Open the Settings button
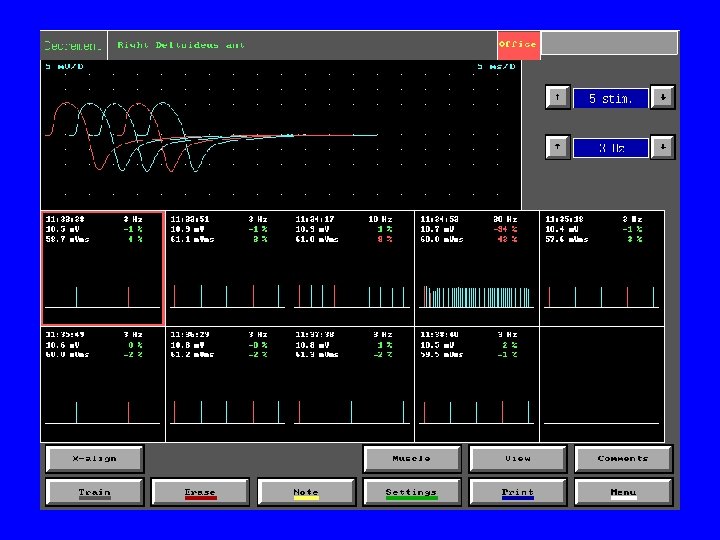Image resolution: width=720 pixels, height=540 pixels. (411, 492)
